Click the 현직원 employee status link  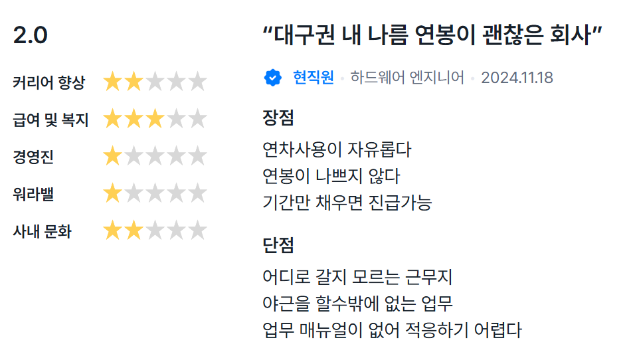click(x=314, y=78)
